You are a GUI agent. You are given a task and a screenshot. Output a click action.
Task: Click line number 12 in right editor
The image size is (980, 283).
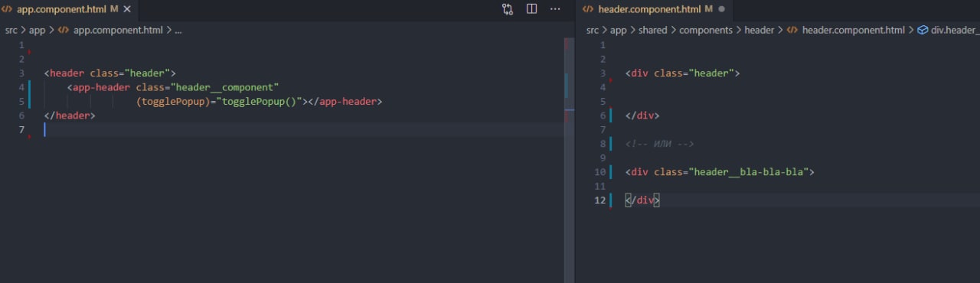(600, 200)
